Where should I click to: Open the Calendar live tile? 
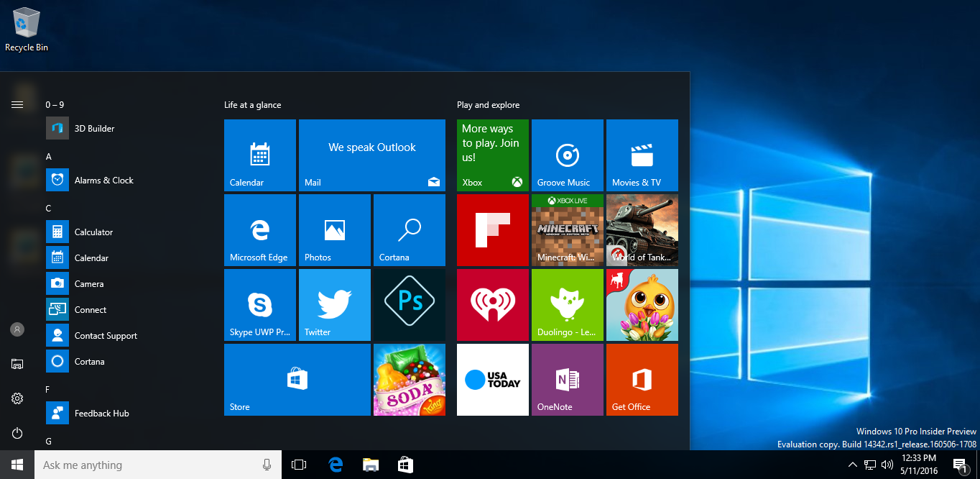[260, 155]
